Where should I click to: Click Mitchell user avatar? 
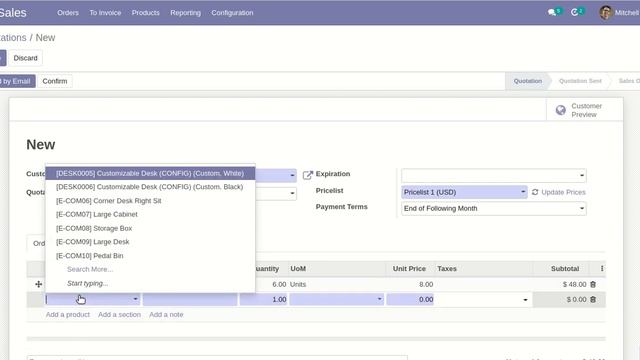[x=606, y=13]
